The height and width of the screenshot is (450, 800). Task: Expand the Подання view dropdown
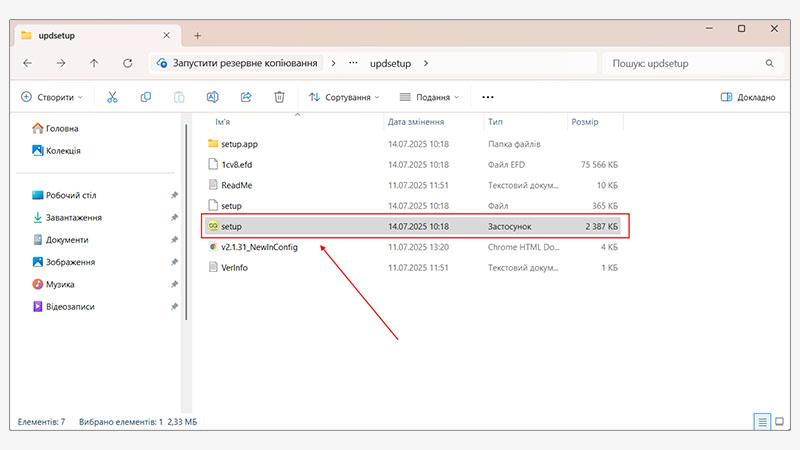429,97
